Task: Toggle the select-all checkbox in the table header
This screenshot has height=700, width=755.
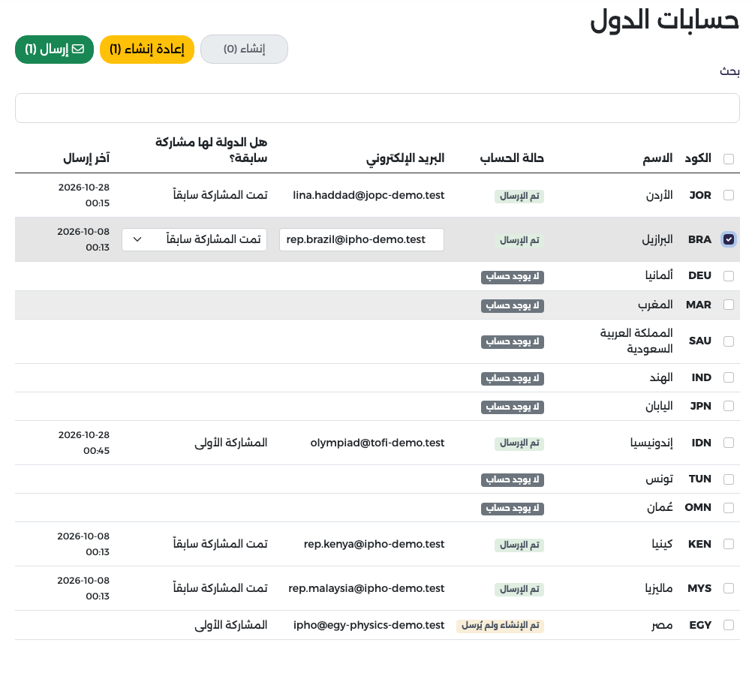Action: (729, 159)
